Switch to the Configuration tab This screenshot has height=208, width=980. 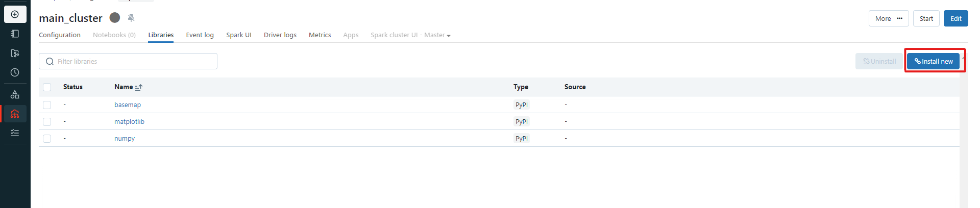tap(60, 35)
